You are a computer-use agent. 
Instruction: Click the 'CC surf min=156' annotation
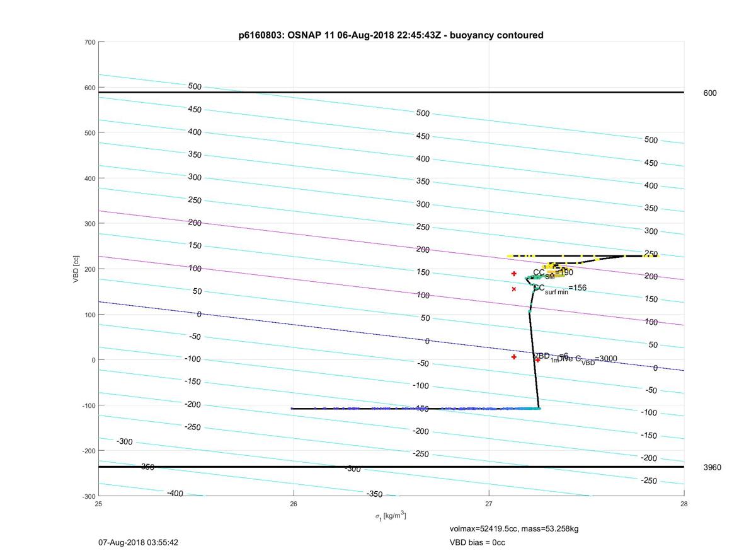pos(559,289)
